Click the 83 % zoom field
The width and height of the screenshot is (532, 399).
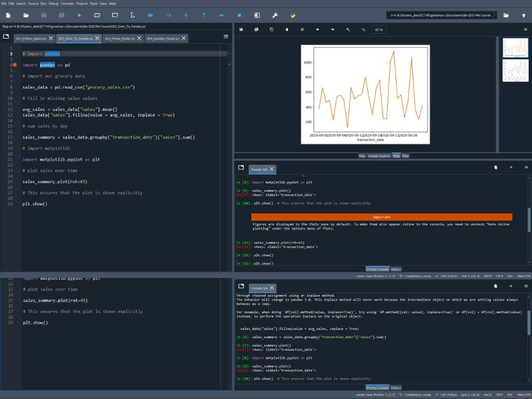tap(379, 30)
